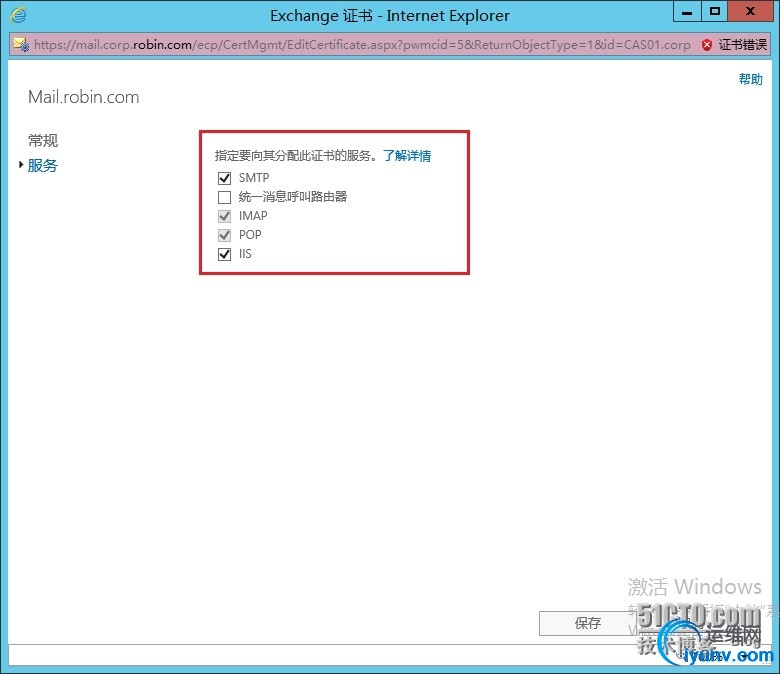Enable the 统一消息呼叫路由器 checkbox

pyautogui.click(x=224, y=197)
